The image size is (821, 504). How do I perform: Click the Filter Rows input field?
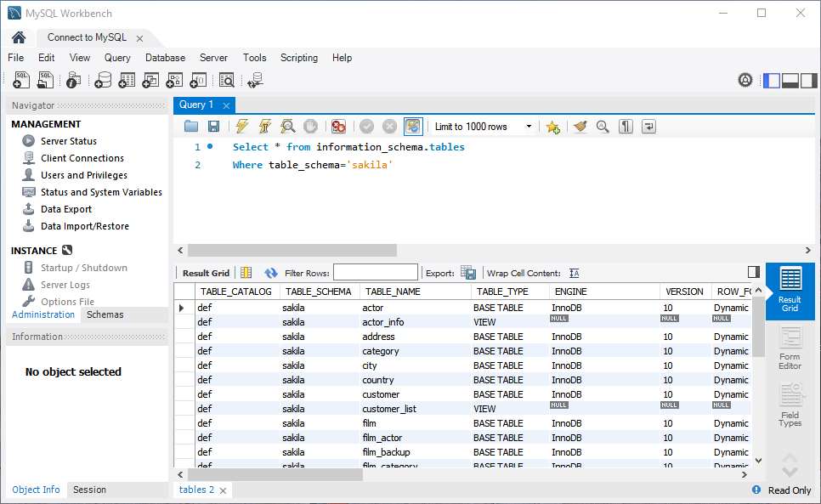pyautogui.click(x=376, y=273)
